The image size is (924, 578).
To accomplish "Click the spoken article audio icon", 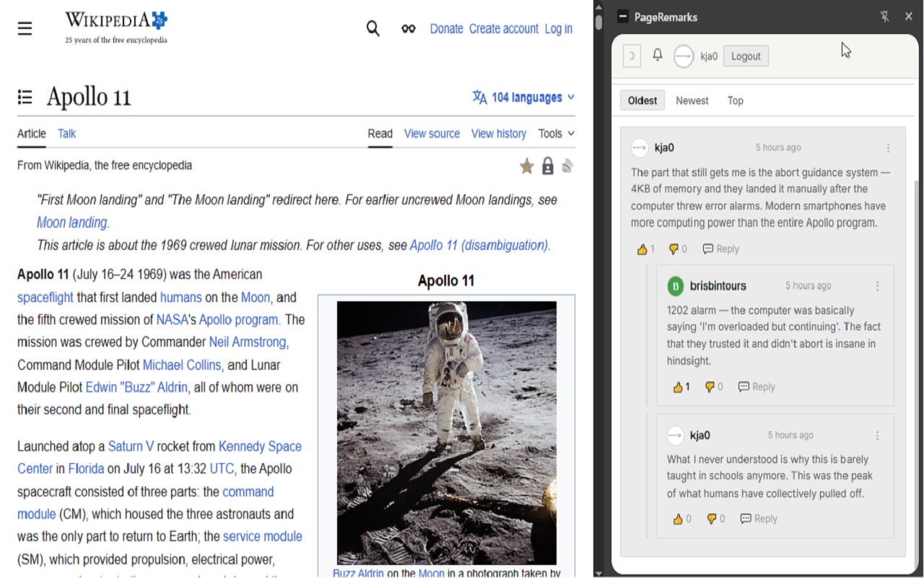I will tap(567, 167).
